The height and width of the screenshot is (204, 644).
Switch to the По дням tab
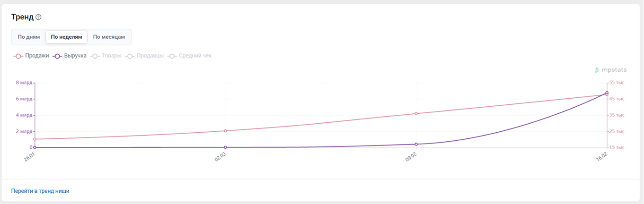(x=29, y=37)
